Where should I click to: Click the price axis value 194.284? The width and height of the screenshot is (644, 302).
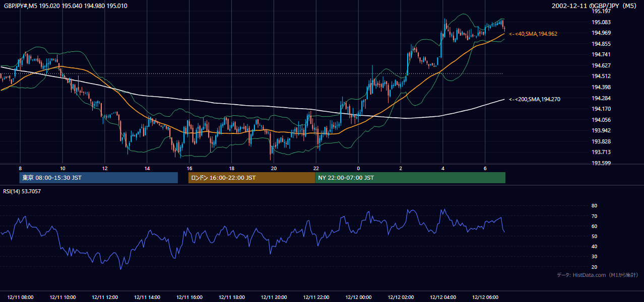coord(601,98)
